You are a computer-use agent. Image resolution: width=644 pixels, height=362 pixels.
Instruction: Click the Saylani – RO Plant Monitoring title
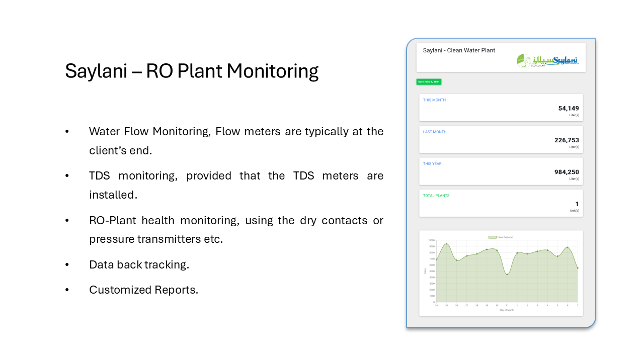click(192, 71)
